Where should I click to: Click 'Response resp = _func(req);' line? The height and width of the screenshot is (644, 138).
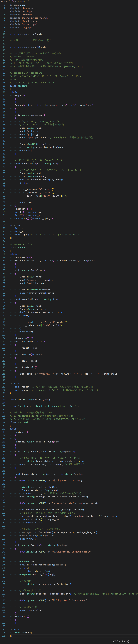38,574
